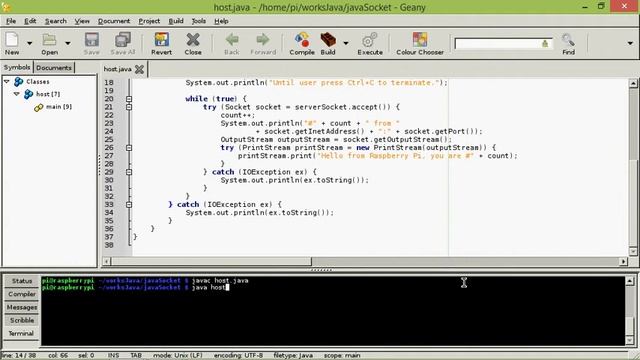Click the 'javac host.java' terminal line
Image resolution: width=640 pixels, height=360 pixels.
[145, 280]
